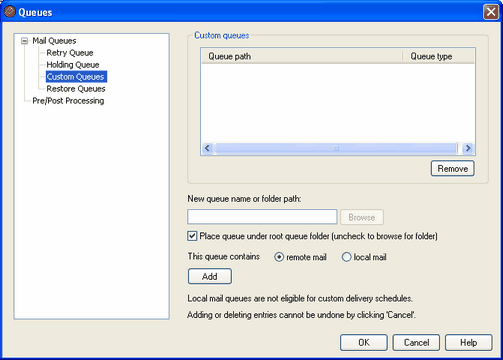Click the Add button
503x360 pixels.
[210, 276]
